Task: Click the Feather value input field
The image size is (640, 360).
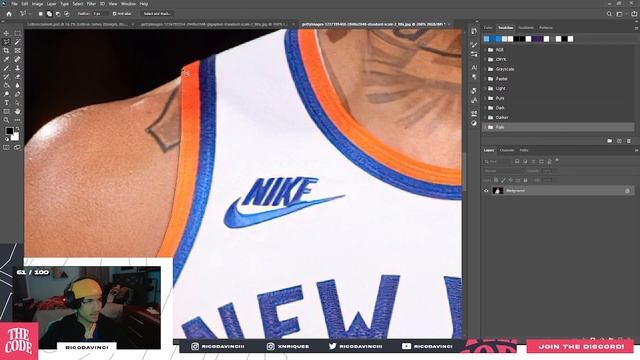Action: (x=100, y=14)
